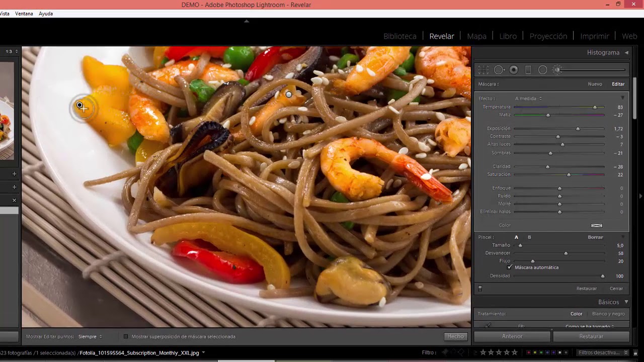Open the Ventana menu
Viewport: 644px width, 362px height.
click(24, 14)
